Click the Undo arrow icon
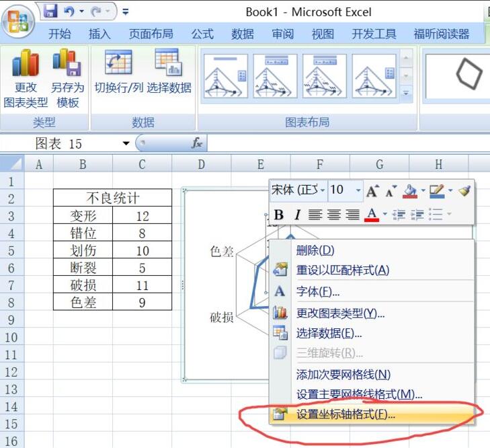 coord(69,11)
